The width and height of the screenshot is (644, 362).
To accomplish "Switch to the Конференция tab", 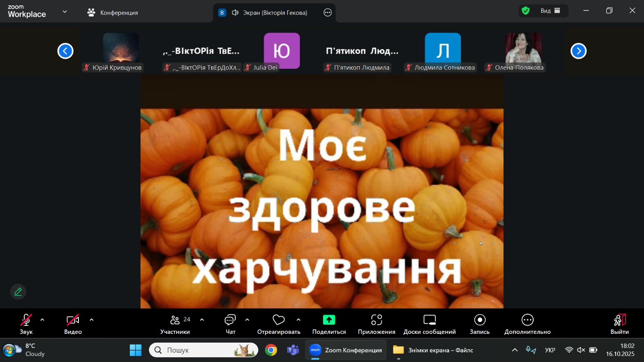I will coord(113,12).
